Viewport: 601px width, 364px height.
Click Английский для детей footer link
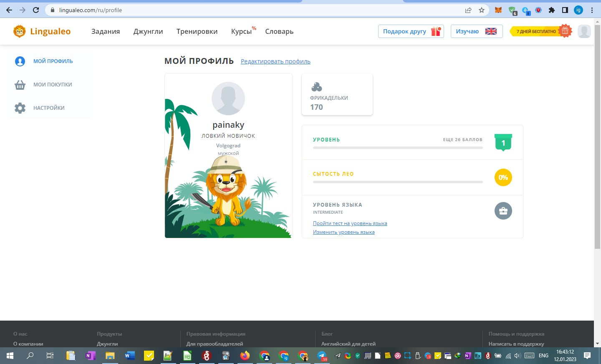[x=348, y=344]
